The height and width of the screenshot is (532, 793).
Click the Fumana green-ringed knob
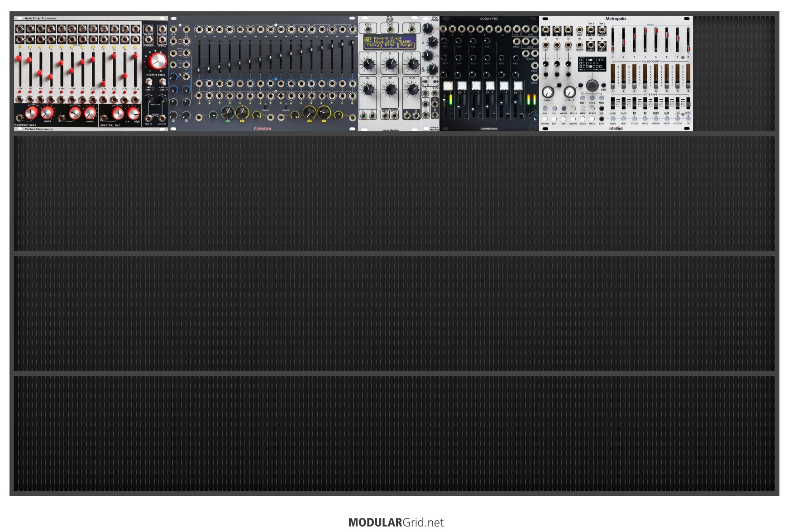pyautogui.click(x=227, y=112)
